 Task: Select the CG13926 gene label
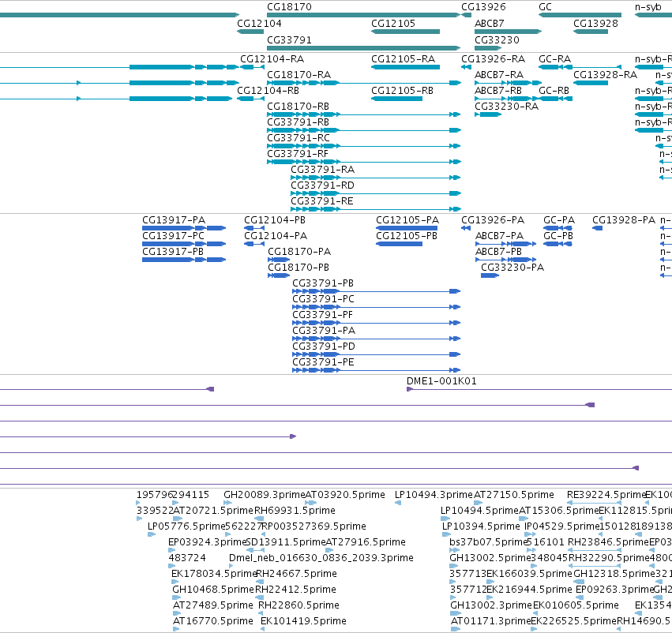483,7
